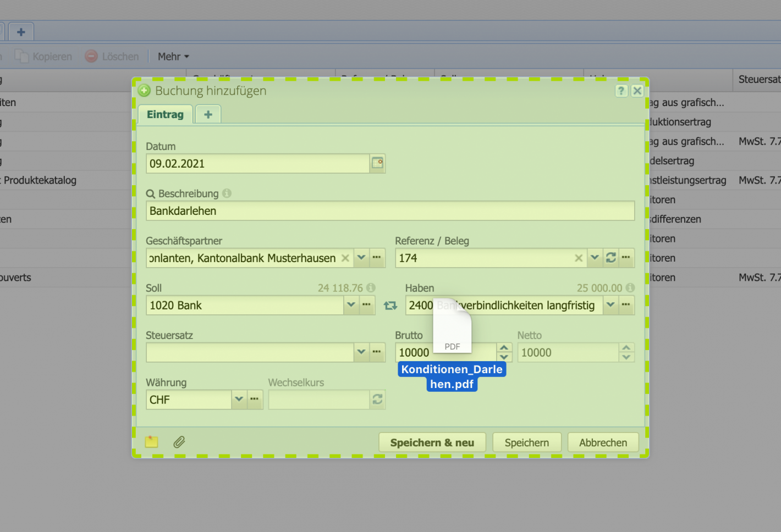This screenshot has width=781, height=532.
Task: Swap Soll and Haben accounts with the arrows icon
Action: click(x=391, y=305)
